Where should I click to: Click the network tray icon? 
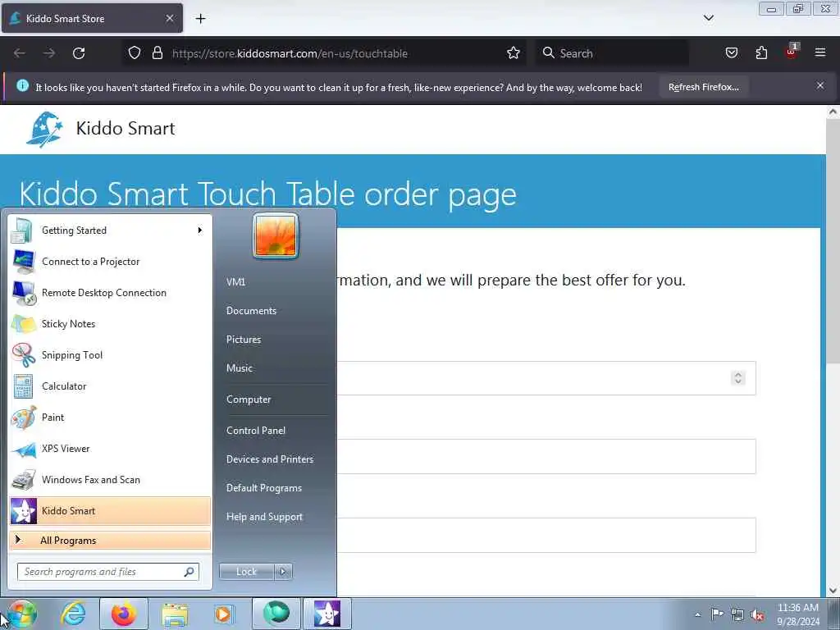click(737, 615)
